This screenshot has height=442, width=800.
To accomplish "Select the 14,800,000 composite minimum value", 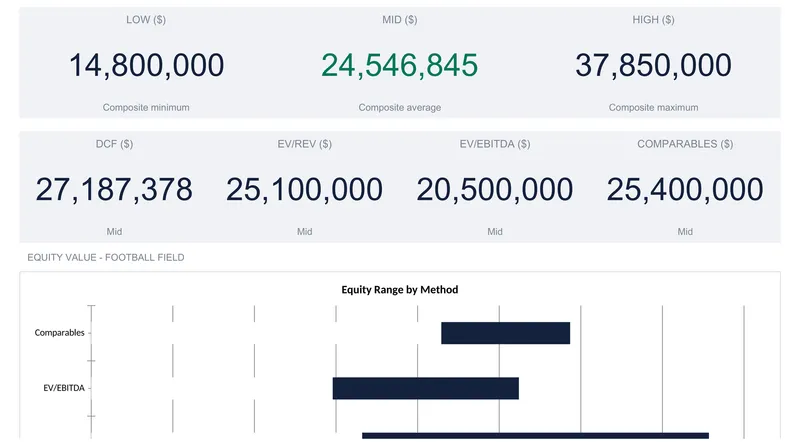I will pyautogui.click(x=146, y=65).
